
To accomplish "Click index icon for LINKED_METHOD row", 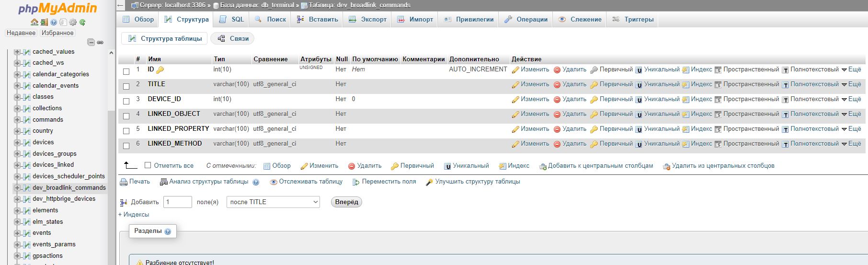I will 685,144.
